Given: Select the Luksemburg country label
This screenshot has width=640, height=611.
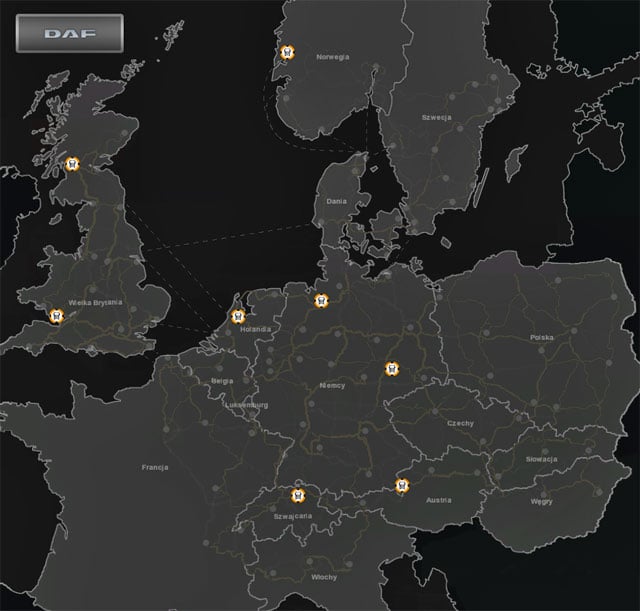Looking at the screenshot, I should [247, 405].
